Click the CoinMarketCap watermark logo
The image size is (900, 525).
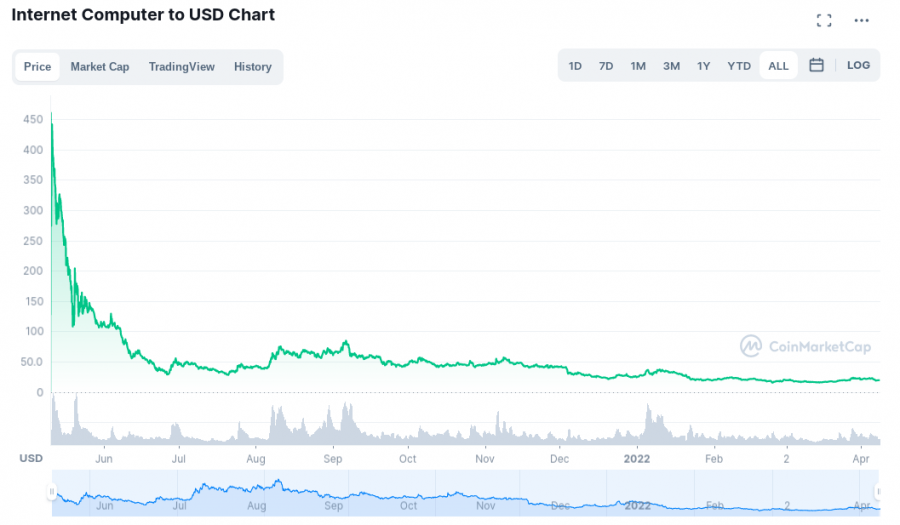pyautogui.click(x=805, y=347)
